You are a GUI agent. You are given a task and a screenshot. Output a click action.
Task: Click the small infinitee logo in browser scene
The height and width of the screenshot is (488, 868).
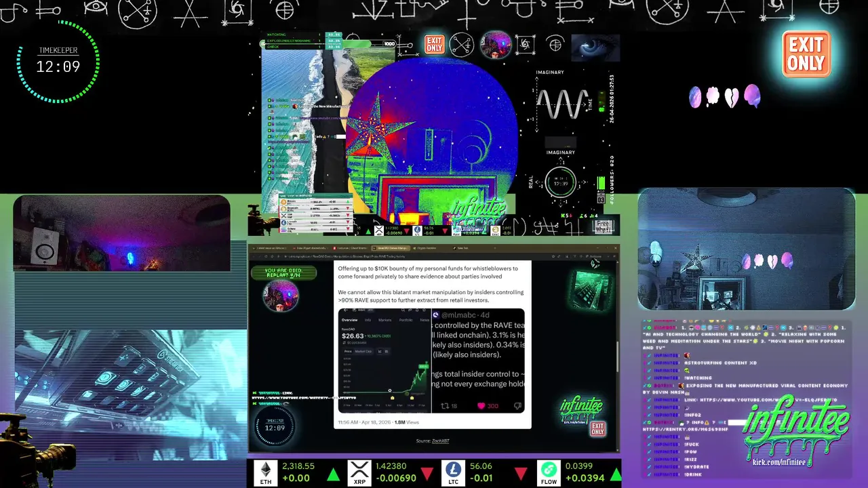click(x=581, y=409)
